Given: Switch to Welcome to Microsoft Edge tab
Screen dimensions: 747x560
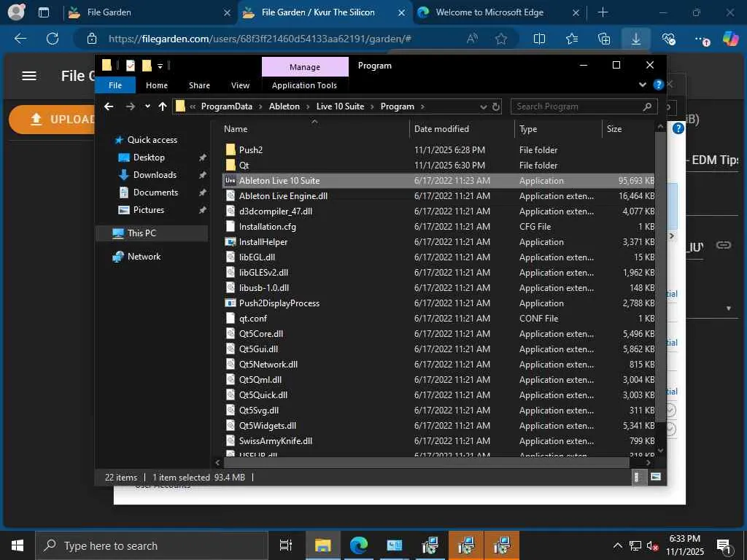Looking at the screenshot, I should pyautogui.click(x=489, y=12).
